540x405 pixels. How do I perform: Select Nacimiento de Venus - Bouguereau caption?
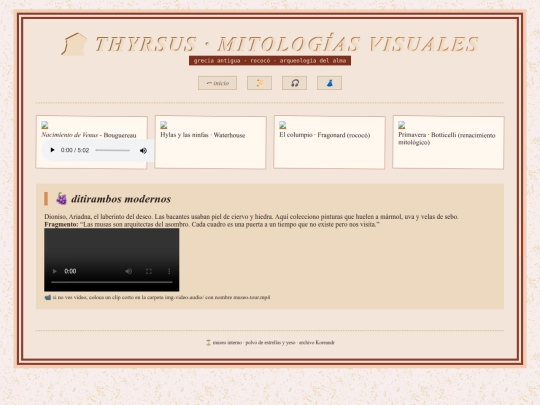(89, 135)
